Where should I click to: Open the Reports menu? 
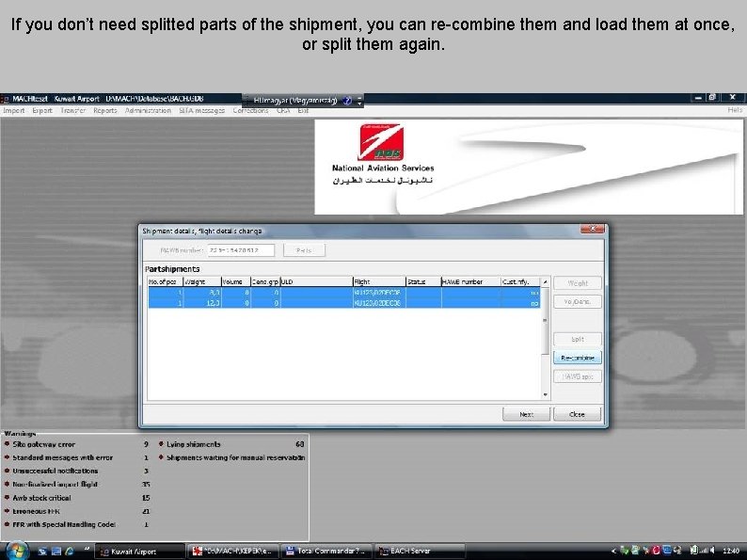tap(104, 110)
